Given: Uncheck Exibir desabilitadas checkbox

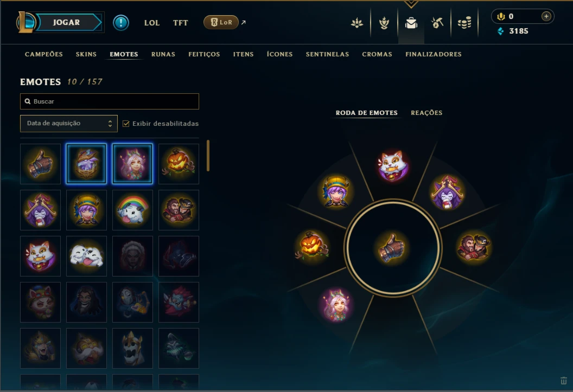Looking at the screenshot, I should 126,124.
